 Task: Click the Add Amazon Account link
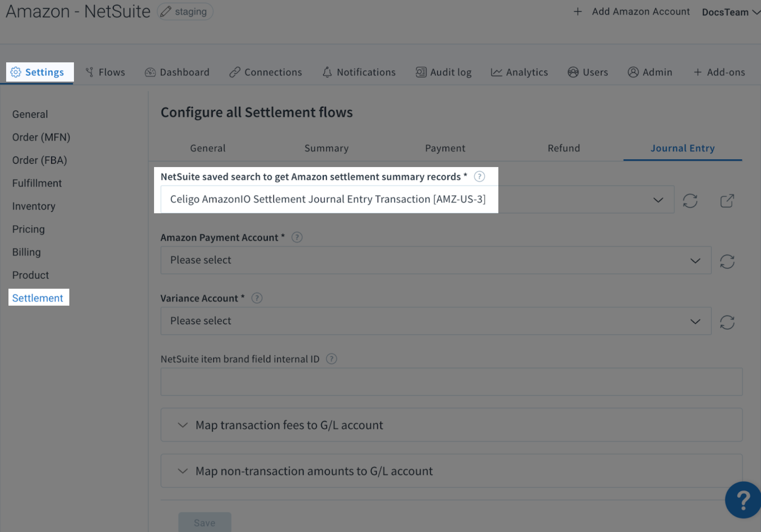tap(641, 12)
